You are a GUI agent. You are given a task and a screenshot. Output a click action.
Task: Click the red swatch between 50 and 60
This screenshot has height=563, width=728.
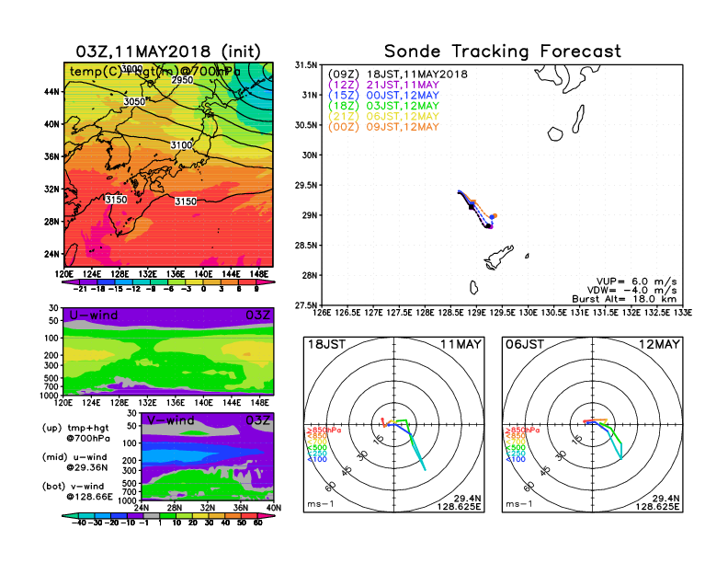[x=249, y=515]
